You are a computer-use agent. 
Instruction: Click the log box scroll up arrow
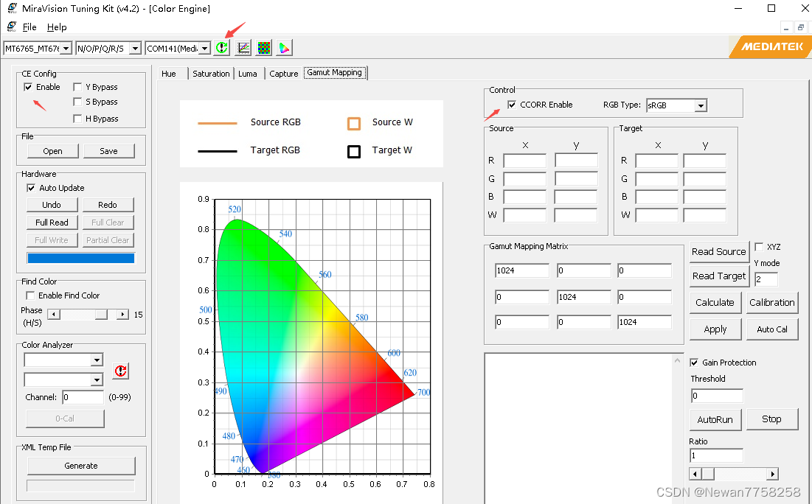[677, 360]
